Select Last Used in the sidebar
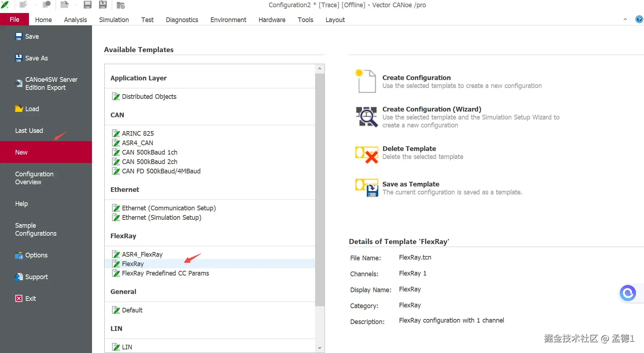The image size is (644, 353). click(46, 131)
